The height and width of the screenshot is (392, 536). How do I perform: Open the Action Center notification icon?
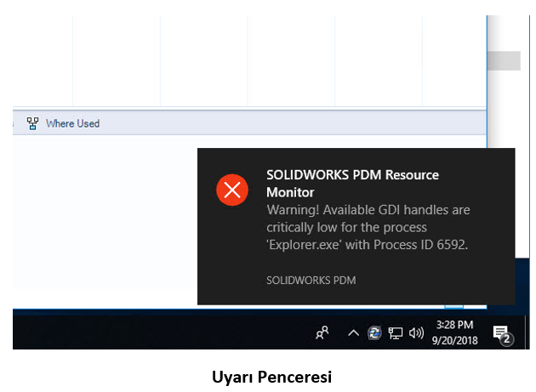click(501, 332)
